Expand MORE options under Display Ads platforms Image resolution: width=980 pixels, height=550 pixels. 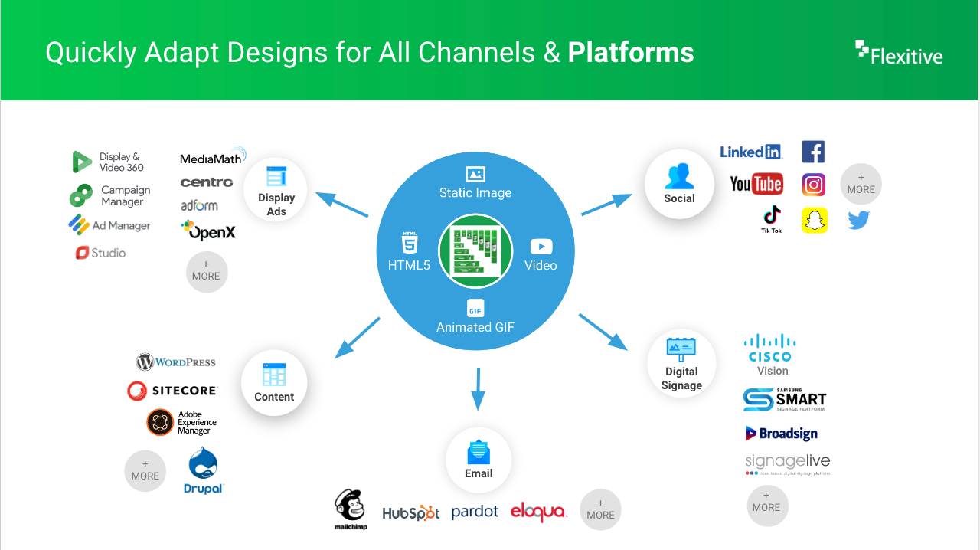[206, 272]
